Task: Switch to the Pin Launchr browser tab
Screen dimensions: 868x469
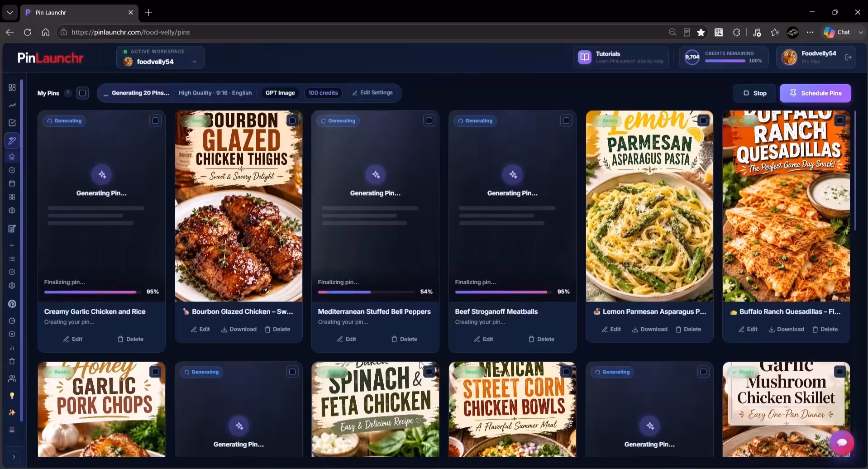Action: point(79,12)
